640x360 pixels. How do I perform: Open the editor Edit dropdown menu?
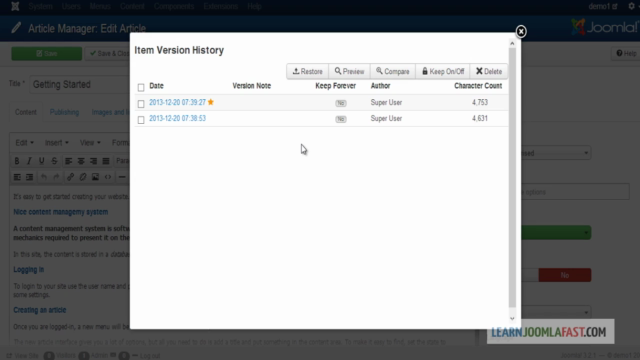coord(24,143)
